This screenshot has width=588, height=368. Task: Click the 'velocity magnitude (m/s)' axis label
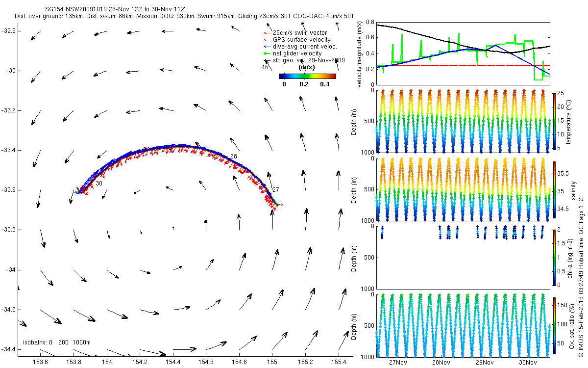[360, 54]
